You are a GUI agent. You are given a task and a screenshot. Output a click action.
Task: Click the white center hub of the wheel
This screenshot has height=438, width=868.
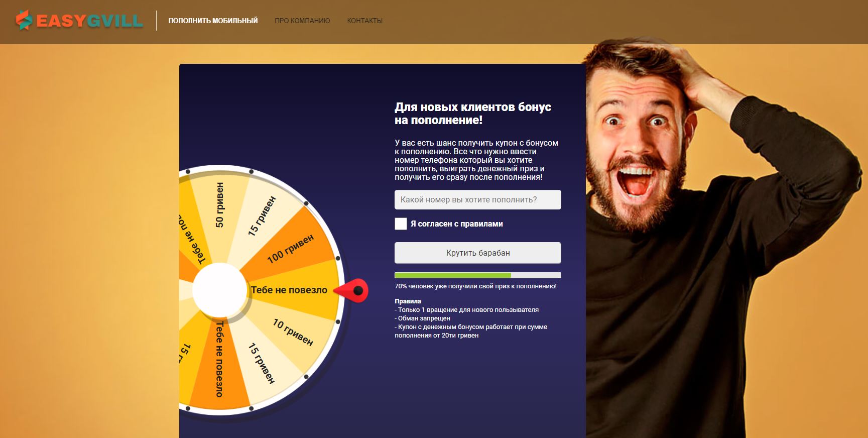[x=219, y=290]
